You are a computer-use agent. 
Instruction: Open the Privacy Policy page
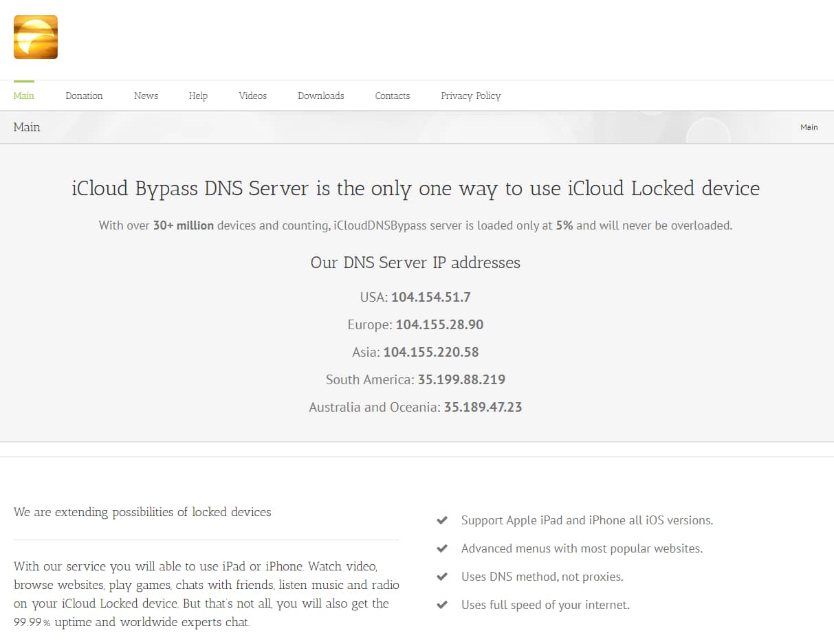click(x=470, y=96)
